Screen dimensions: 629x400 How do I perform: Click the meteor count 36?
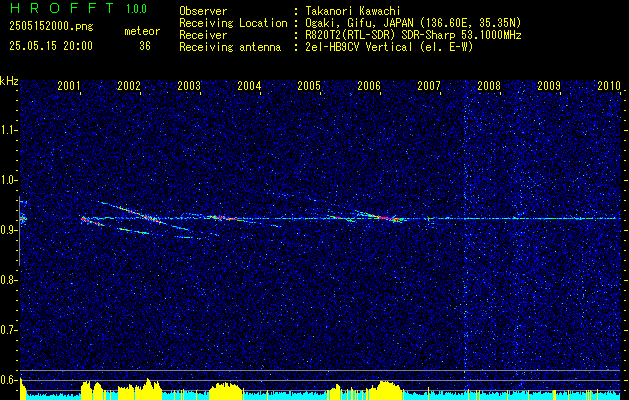(x=145, y=46)
